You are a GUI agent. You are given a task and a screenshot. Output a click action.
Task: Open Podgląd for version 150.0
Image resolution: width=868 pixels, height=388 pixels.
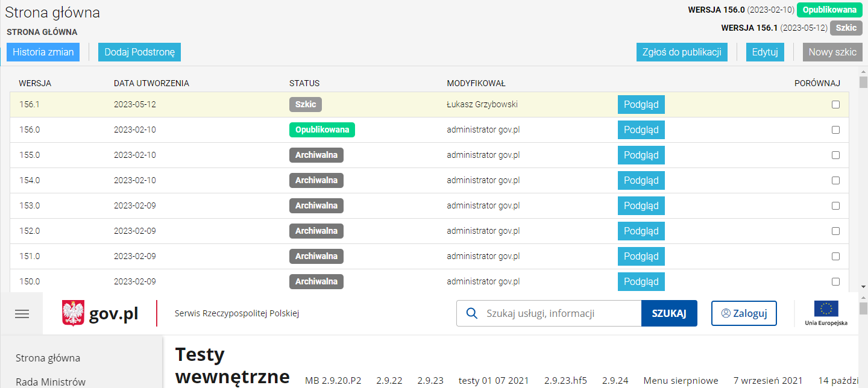point(641,281)
